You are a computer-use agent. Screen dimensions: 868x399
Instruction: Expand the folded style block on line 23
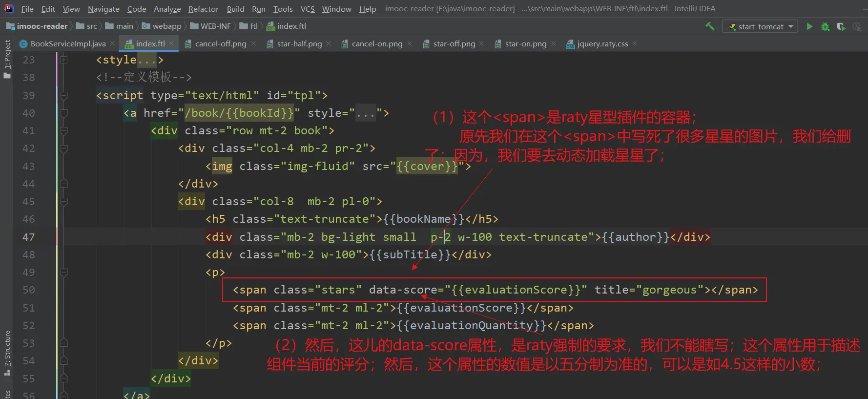pos(63,60)
